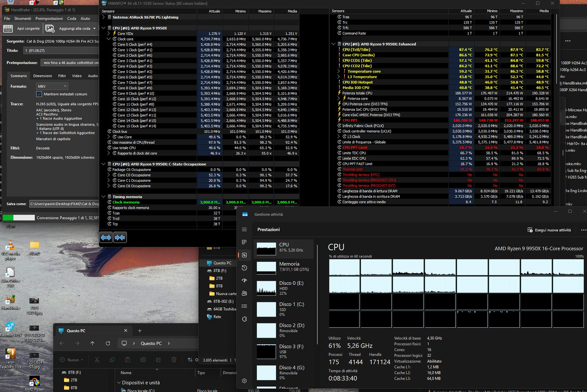
Task: Open HandBrake Aiuto menu
Action: tap(85, 18)
